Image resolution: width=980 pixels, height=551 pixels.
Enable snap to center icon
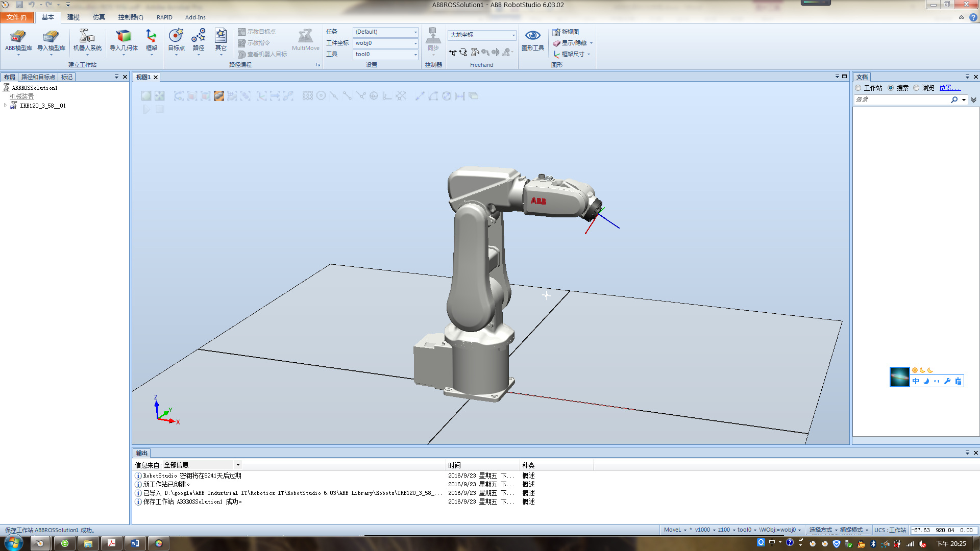(x=321, y=96)
